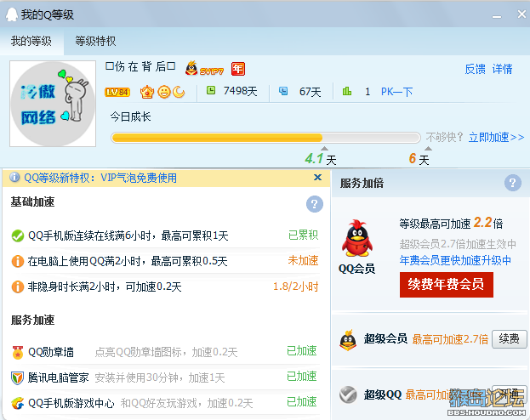
Task: Open the 反馈 feedback link
Action: click(x=475, y=69)
